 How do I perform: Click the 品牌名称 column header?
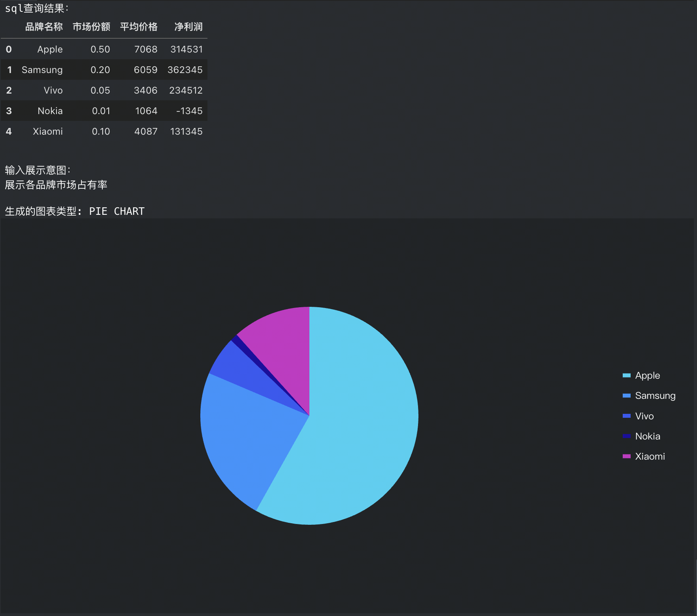44,27
